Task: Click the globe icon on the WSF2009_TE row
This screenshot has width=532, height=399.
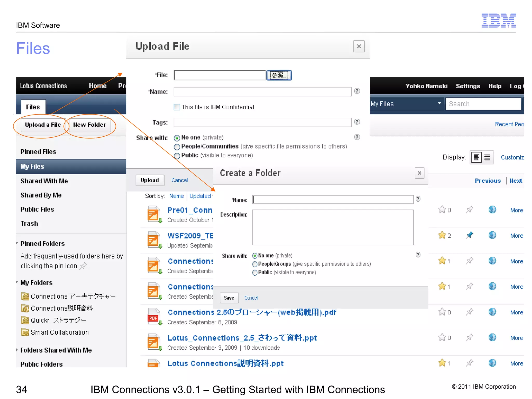Action: click(x=492, y=235)
